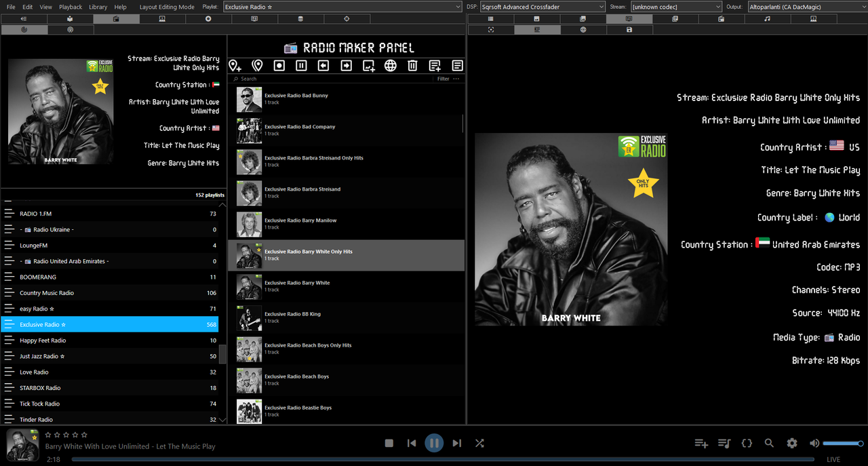Rate the track with the fifth star

84,434
